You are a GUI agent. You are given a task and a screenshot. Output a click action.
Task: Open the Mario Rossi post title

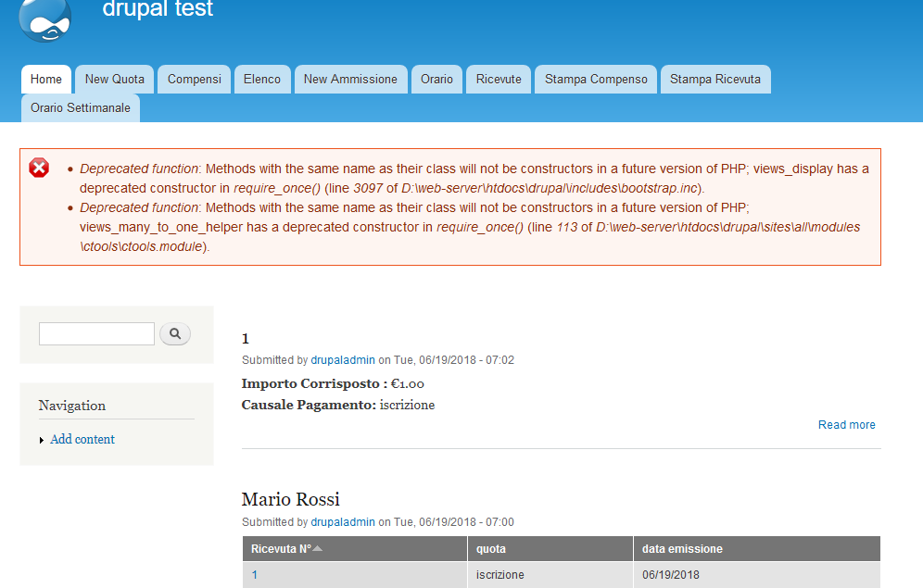(291, 500)
